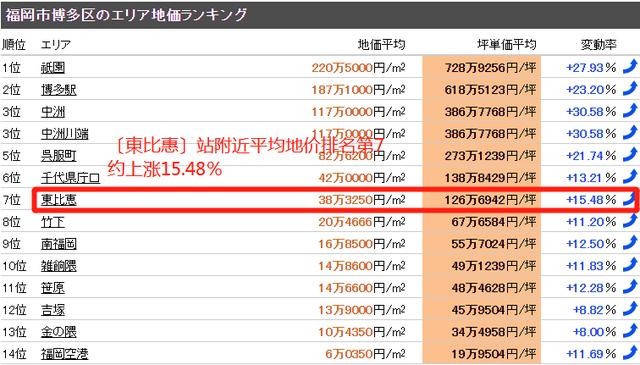Screen dimensions: 640x365
Task: Click the +8.00% change rate
Action: [595, 332]
